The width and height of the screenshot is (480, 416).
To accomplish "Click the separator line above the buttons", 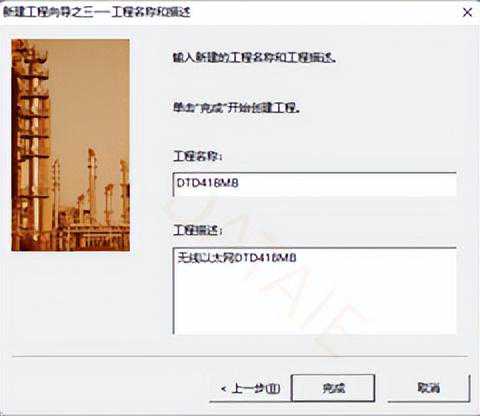I will click(240, 356).
